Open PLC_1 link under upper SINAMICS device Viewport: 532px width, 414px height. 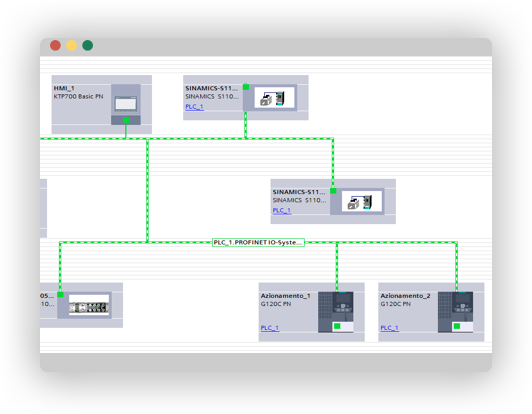pos(194,107)
